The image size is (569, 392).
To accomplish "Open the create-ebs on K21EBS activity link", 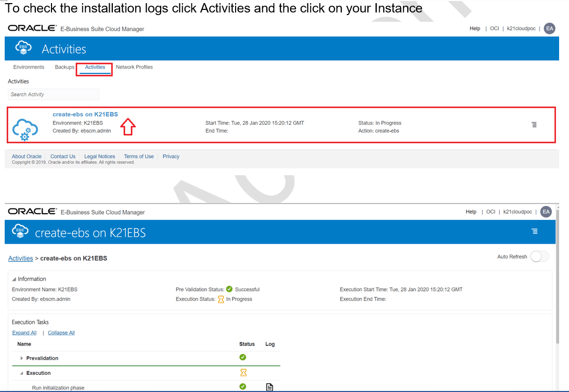I will [85, 114].
